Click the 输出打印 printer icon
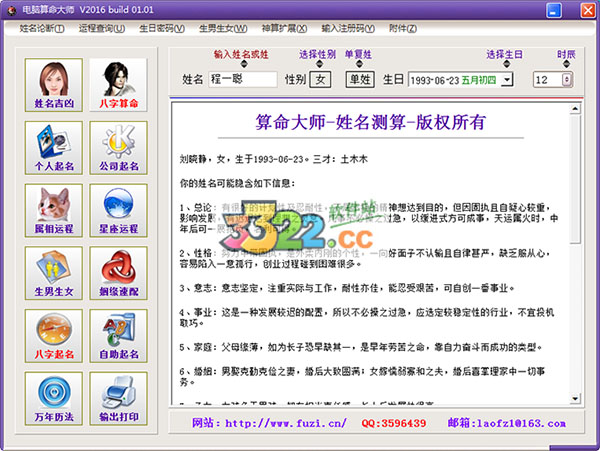600x451 pixels. click(118, 399)
